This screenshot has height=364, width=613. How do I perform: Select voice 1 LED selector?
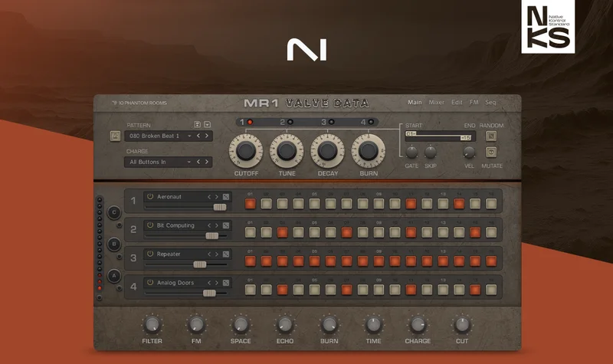pyautogui.click(x=250, y=122)
